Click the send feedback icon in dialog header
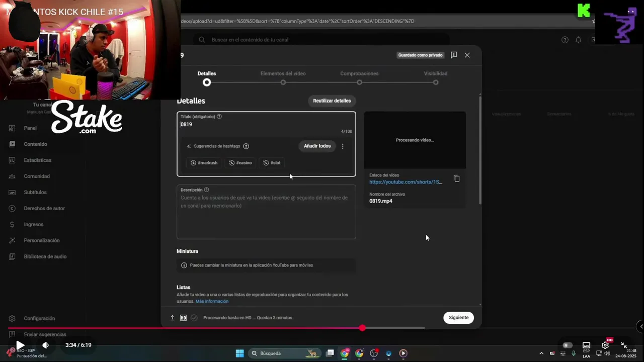Image resolution: width=644 pixels, height=362 pixels. (x=454, y=55)
